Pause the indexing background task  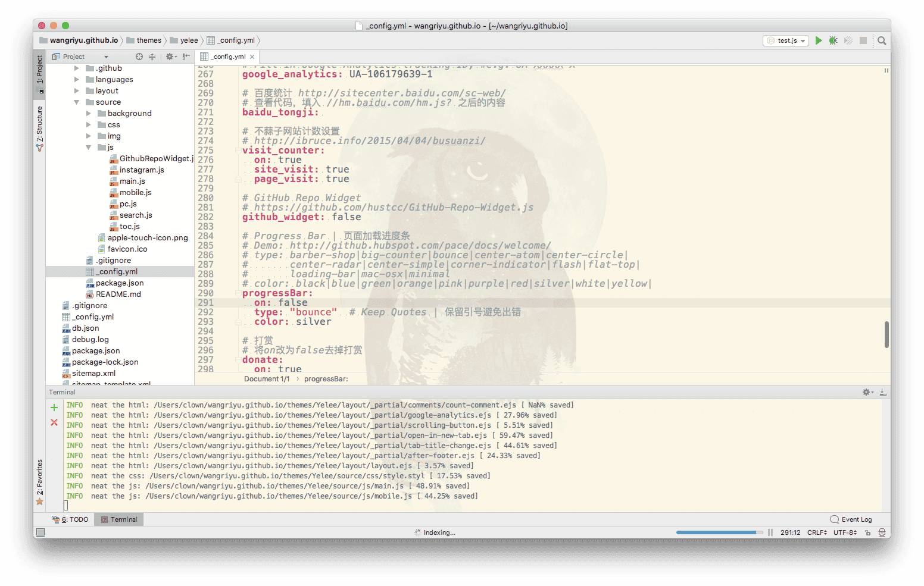770,532
